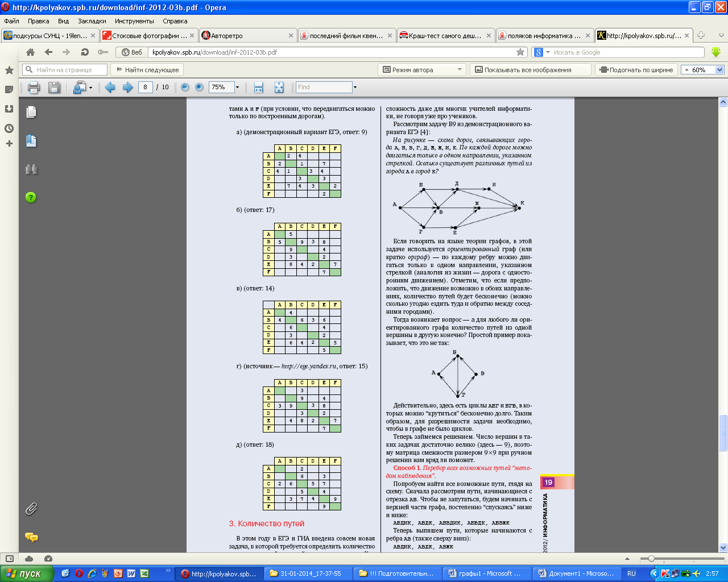This screenshot has height=582, width=728.
Task: Click the PDF page number field
Action: point(145,87)
